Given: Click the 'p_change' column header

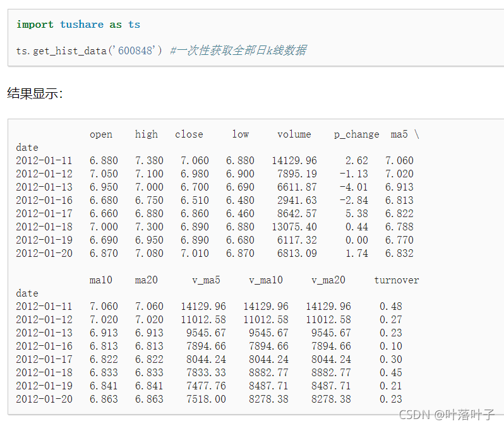Looking at the screenshot, I should pyautogui.click(x=356, y=134).
